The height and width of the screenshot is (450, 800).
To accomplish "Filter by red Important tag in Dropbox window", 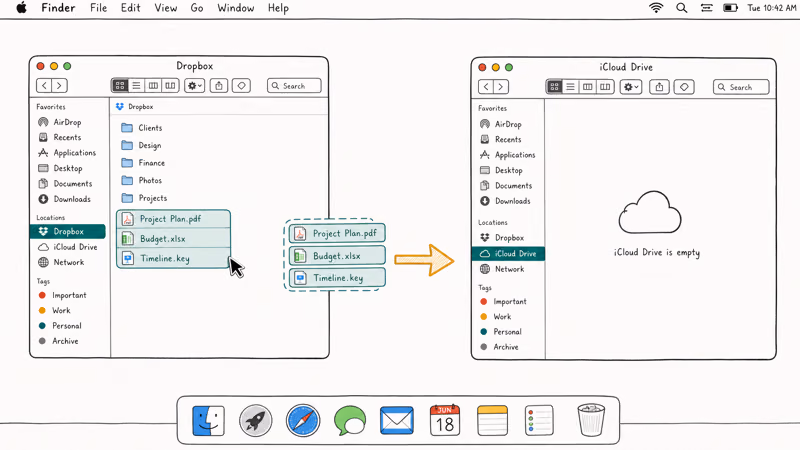I will point(62,295).
